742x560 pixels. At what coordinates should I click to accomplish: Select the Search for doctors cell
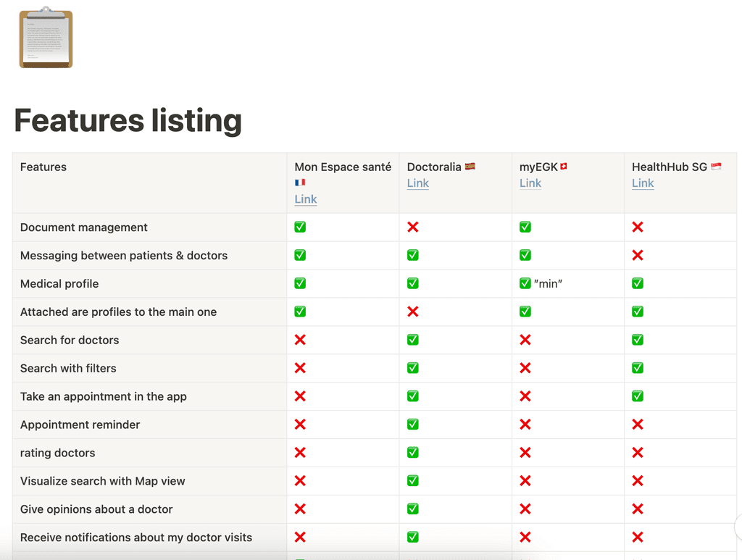pos(149,340)
